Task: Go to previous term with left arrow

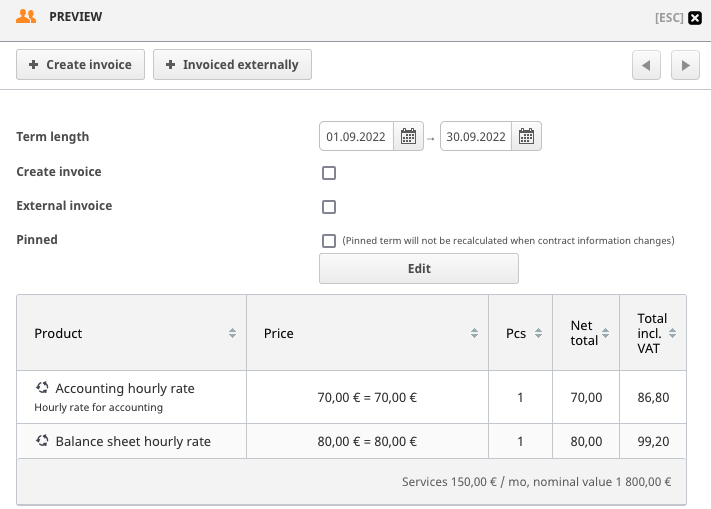Action: coord(646,65)
